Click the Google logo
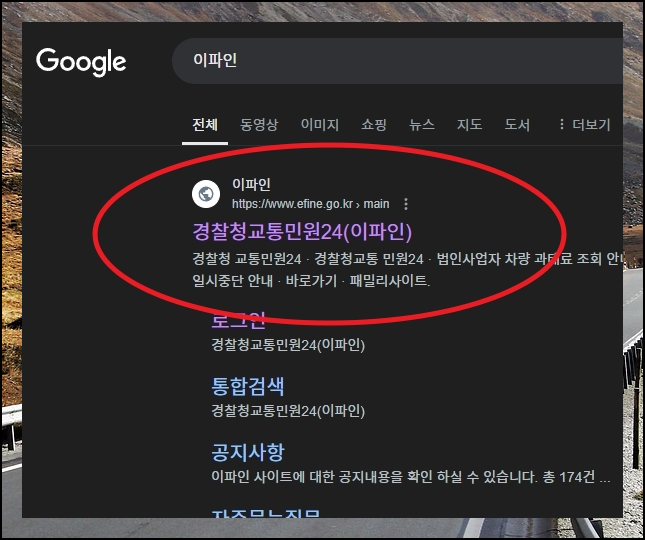The height and width of the screenshot is (540, 645). click(x=81, y=62)
